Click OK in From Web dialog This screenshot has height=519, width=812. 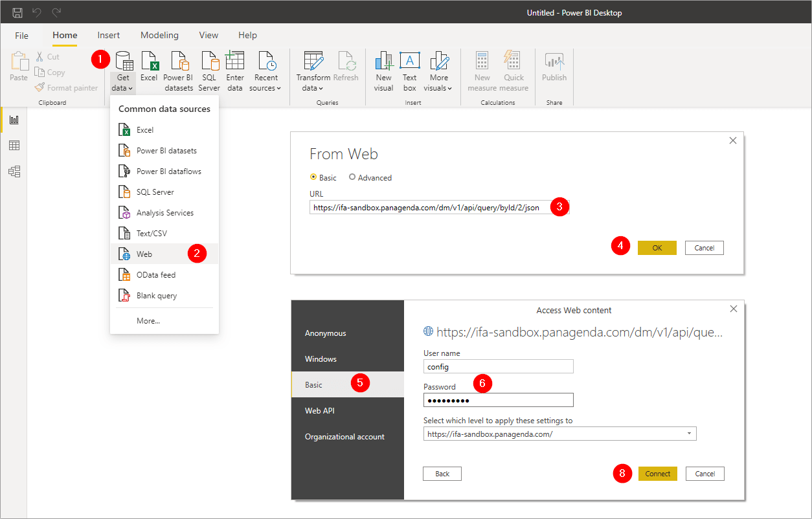point(657,248)
